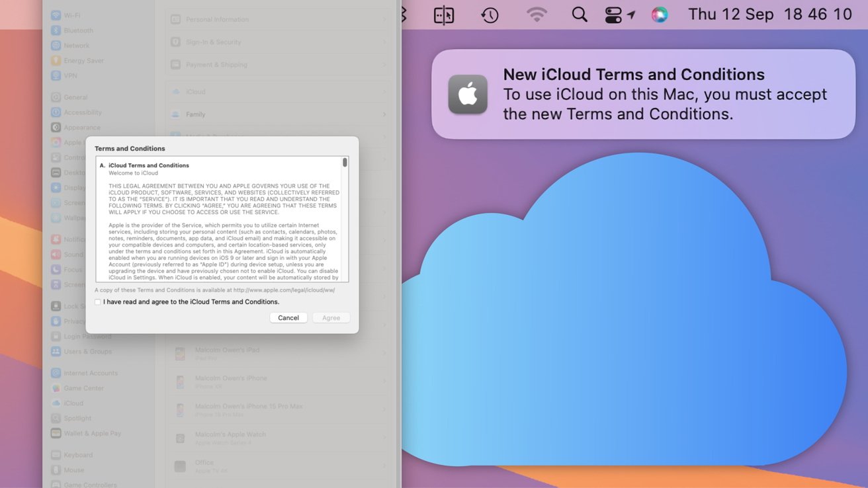Select Game Center in the sidebar

pos(77,388)
